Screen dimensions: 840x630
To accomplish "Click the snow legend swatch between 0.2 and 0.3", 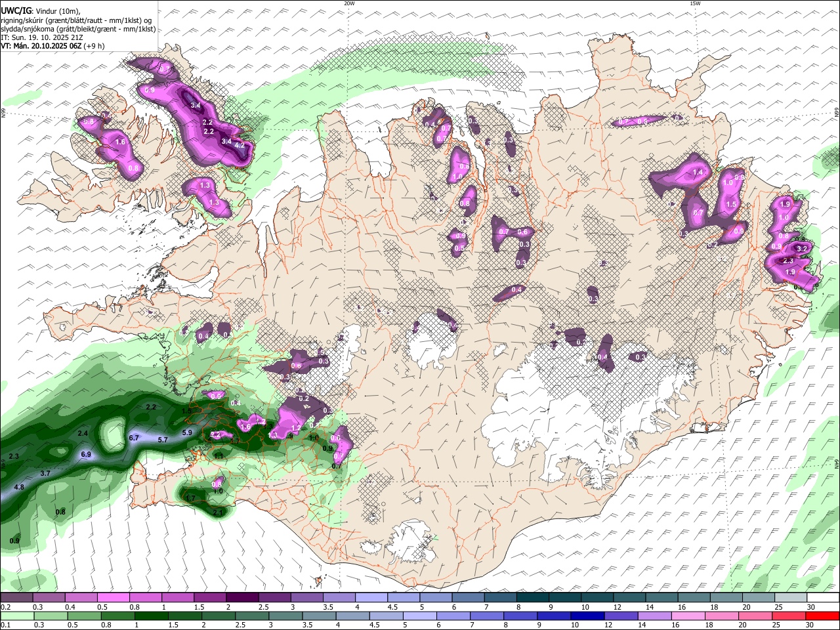I will tap(17, 598).
